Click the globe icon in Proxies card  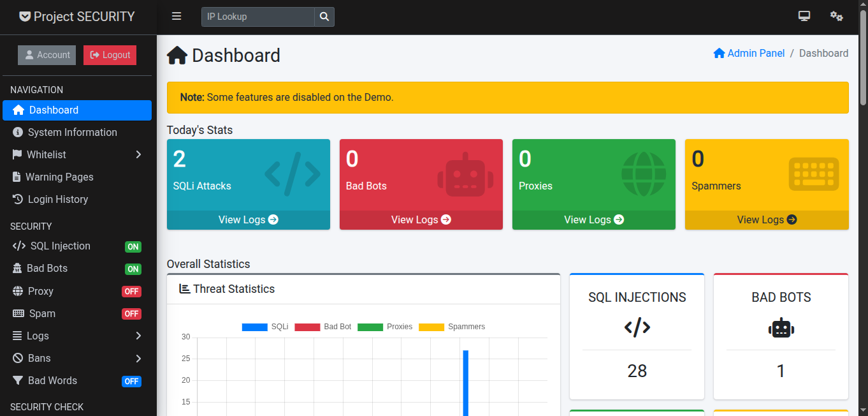pos(644,174)
